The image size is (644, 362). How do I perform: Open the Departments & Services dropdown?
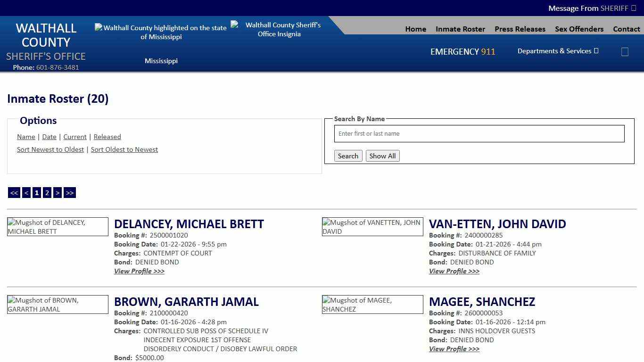(x=558, y=51)
